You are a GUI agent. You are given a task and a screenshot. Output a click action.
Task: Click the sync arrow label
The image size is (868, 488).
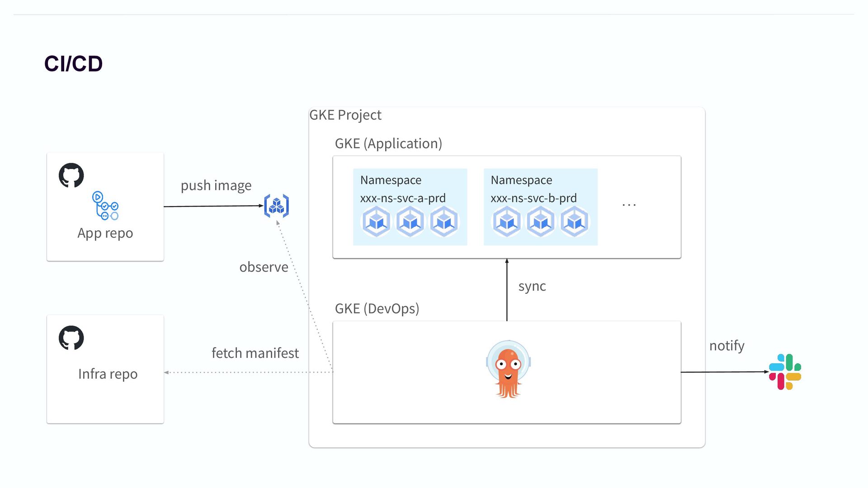532,286
